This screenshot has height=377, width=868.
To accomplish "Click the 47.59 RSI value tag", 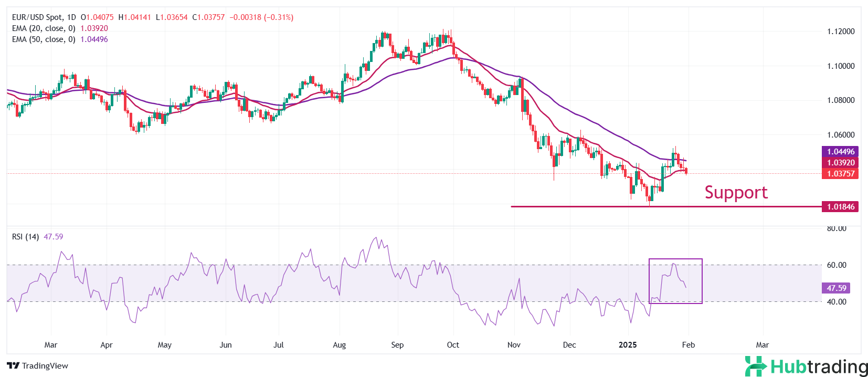I will pos(836,288).
